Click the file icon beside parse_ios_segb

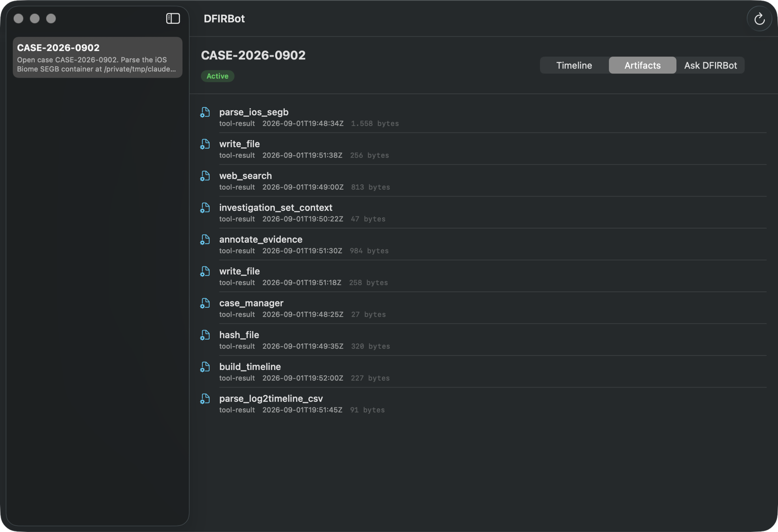coord(205,112)
